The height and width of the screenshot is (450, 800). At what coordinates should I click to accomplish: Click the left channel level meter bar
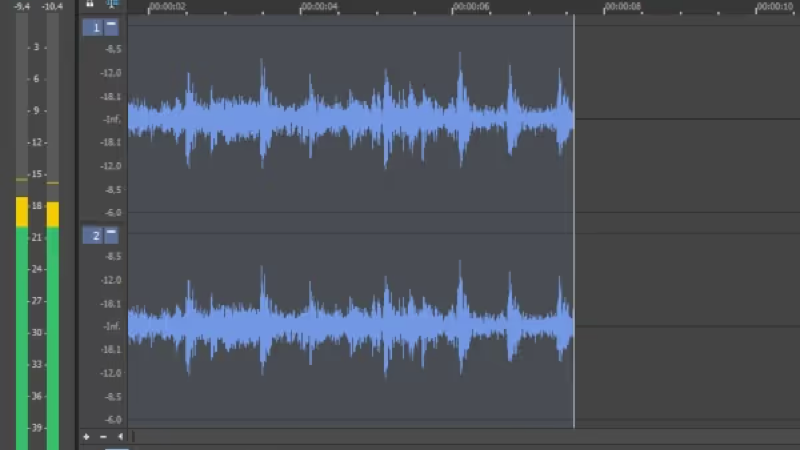(22, 232)
